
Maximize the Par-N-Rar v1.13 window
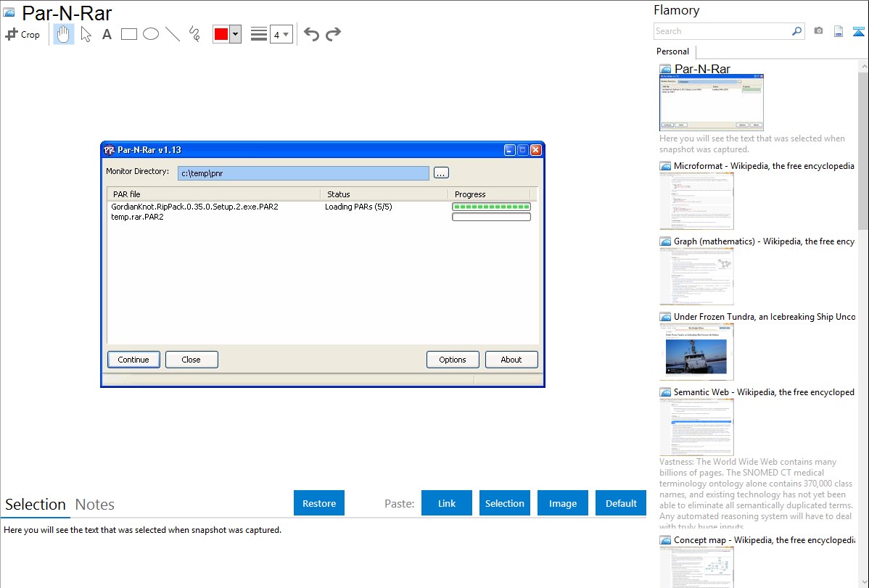522,150
